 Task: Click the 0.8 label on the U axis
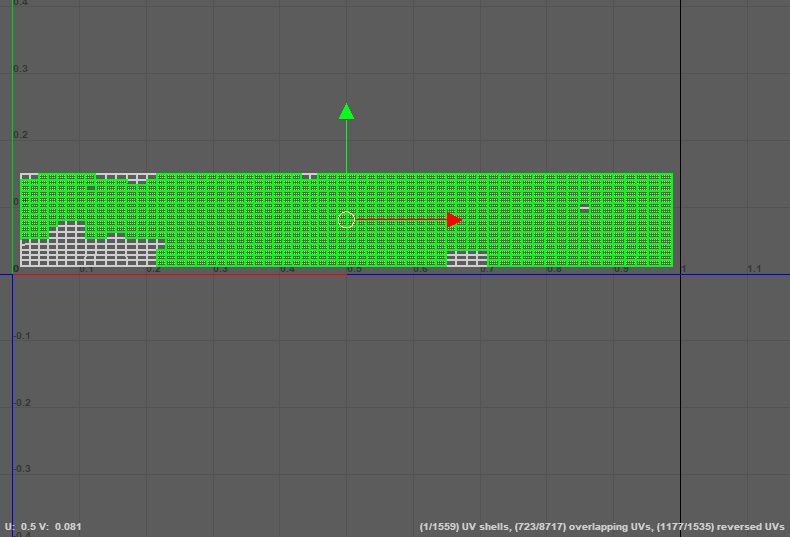554,269
